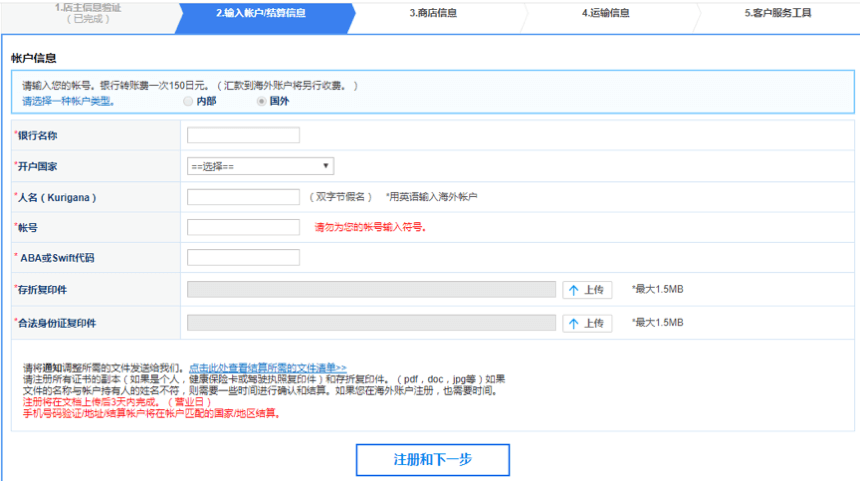Screen dimensions: 860x481
Task: Open the 开户国家 country dropdown
Action: coord(260,166)
